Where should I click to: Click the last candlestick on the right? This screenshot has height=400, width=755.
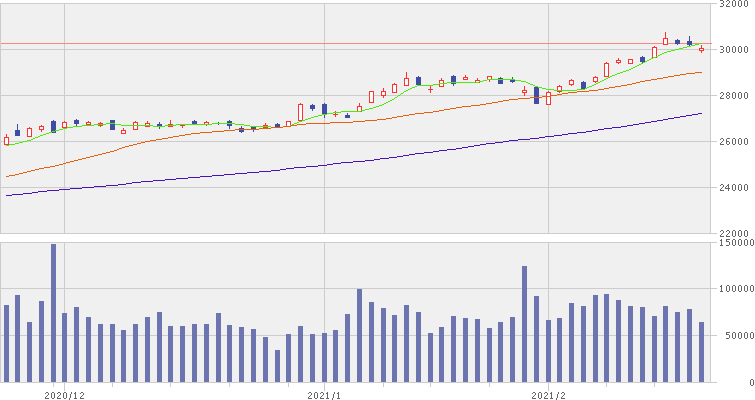point(701,49)
